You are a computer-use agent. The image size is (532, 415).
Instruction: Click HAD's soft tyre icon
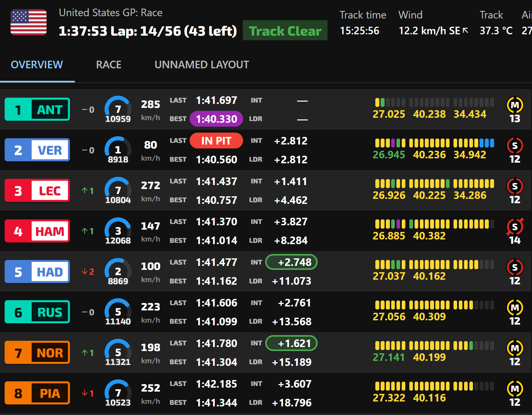(x=515, y=267)
